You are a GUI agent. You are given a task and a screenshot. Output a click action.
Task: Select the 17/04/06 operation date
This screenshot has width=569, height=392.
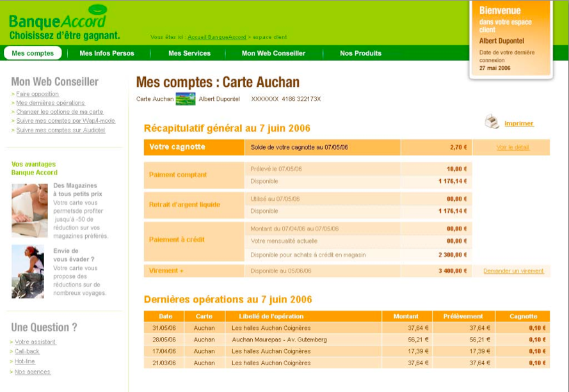click(x=164, y=351)
